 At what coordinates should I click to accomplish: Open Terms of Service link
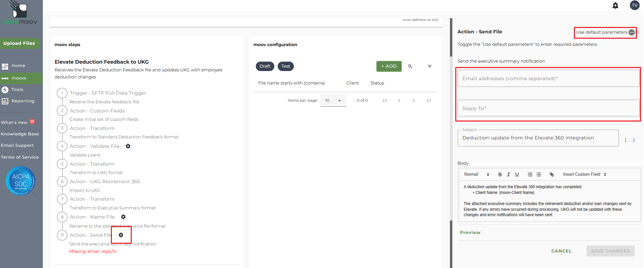click(x=20, y=157)
